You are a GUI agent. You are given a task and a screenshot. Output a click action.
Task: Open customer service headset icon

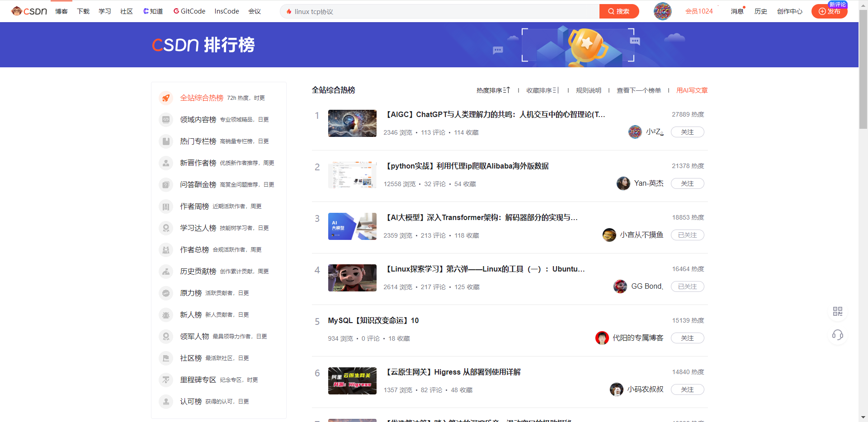pos(837,335)
